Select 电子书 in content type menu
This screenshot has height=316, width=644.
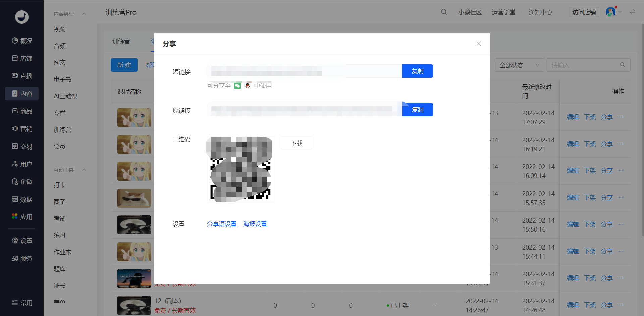click(x=62, y=79)
